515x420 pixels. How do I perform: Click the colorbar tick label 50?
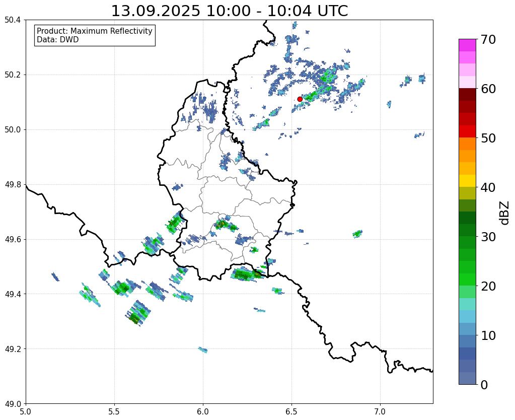click(488, 138)
